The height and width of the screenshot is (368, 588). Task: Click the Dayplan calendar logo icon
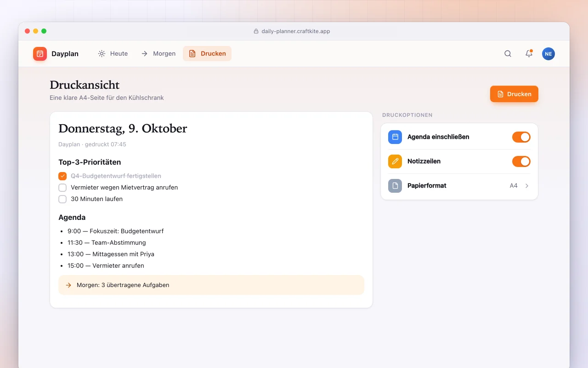pos(40,54)
